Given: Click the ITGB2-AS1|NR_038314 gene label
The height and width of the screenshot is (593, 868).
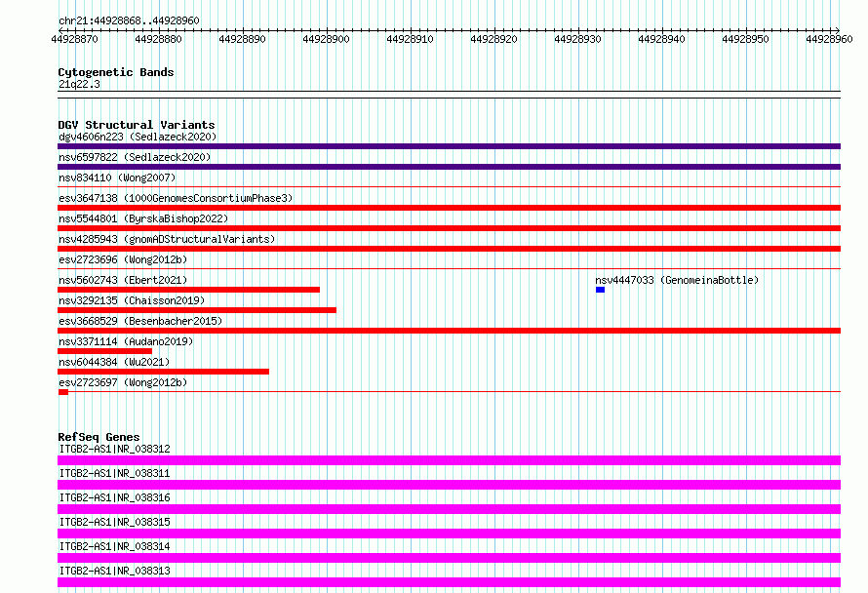Looking at the screenshot, I should 114,546.
